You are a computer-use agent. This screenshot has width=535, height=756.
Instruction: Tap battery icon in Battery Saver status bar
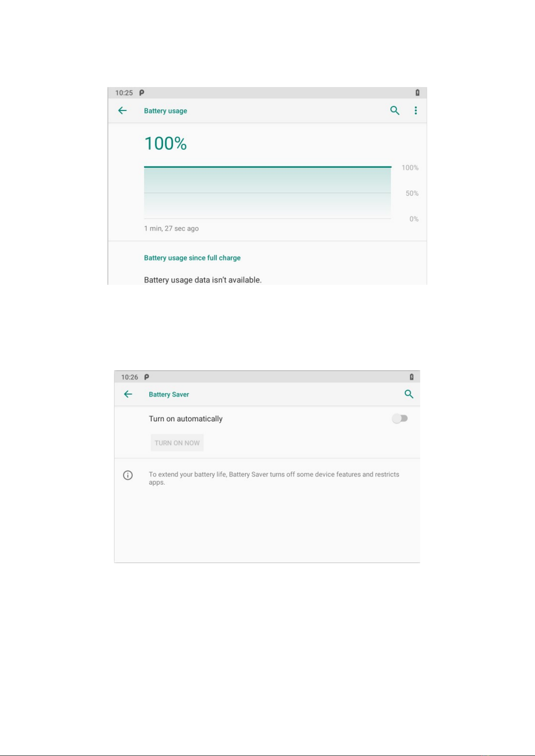point(412,377)
